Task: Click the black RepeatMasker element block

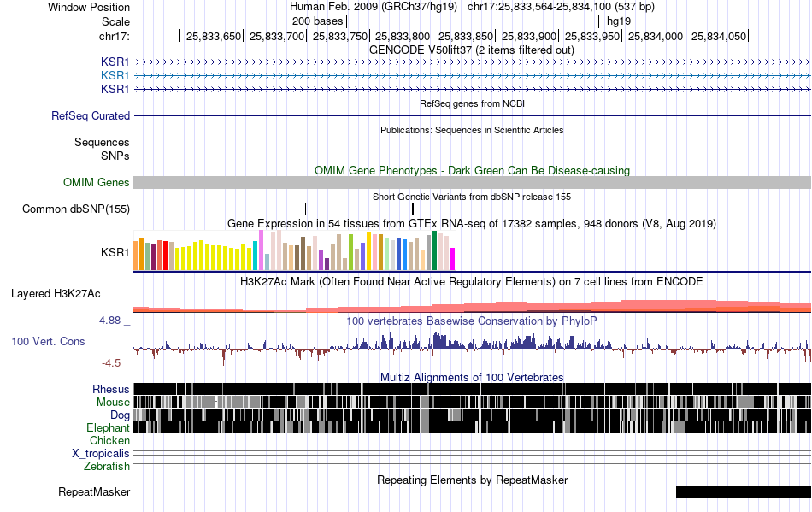Action: [744, 491]
